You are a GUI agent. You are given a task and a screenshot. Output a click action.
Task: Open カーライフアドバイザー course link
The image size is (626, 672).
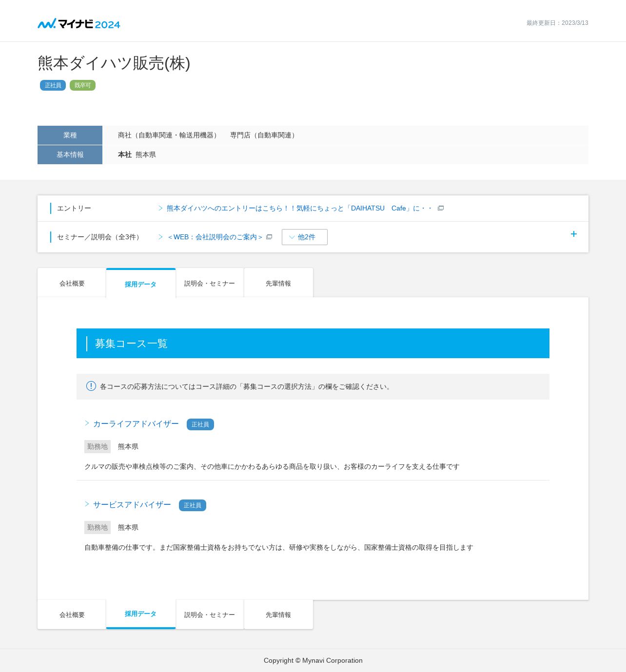point(136,424)
